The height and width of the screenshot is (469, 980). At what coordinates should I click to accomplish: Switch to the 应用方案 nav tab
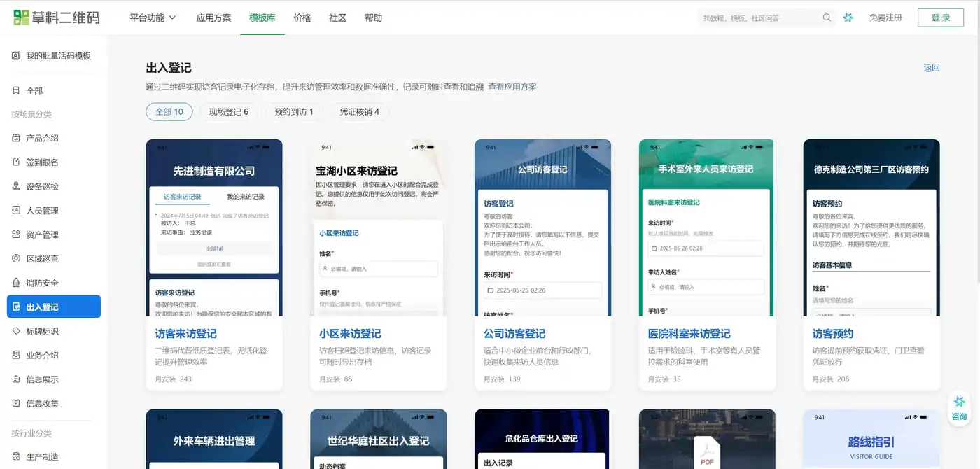point(213,17)
